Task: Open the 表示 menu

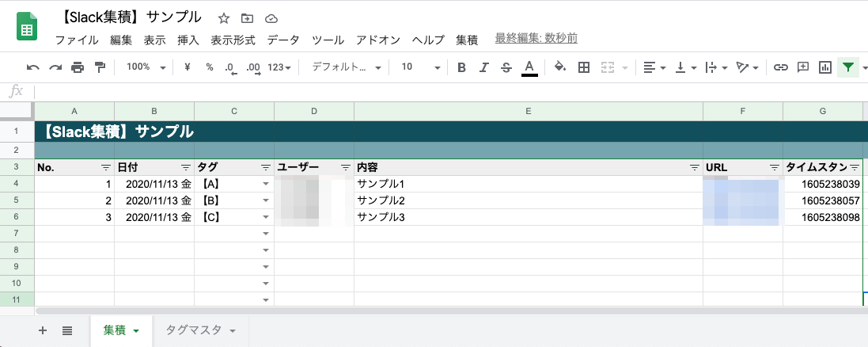Action: 155,40
